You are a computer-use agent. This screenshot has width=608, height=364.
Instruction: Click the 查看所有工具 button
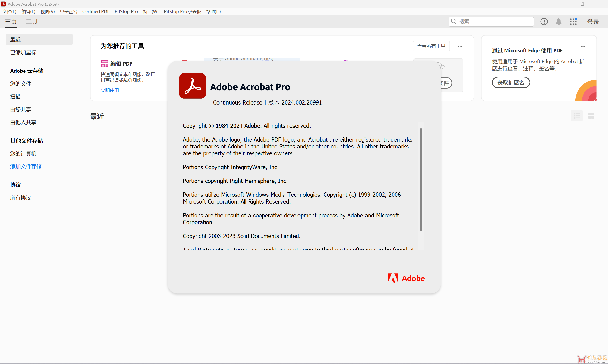(x=431, y=46)
